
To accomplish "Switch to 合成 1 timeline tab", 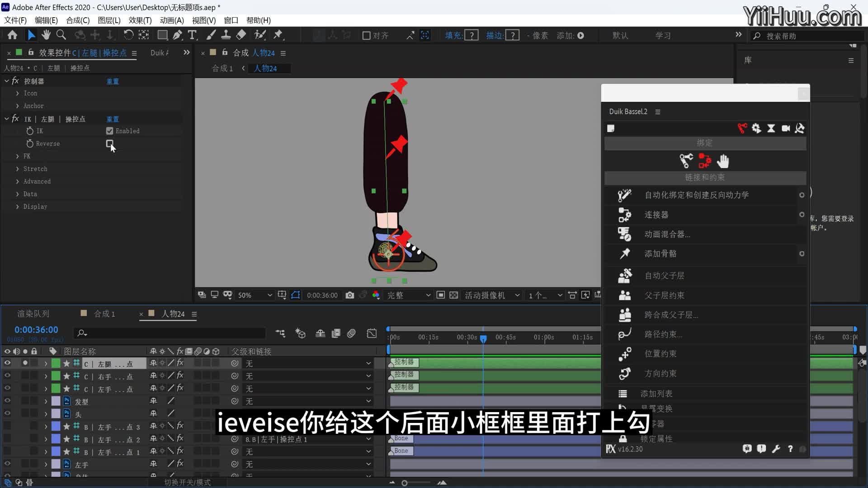I will click(104, 314).
